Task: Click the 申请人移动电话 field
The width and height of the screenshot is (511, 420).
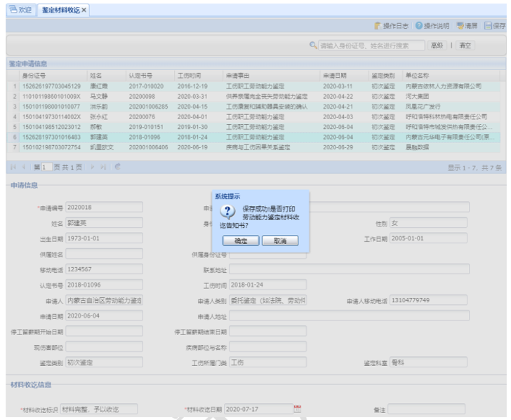Action: click(429, 300)
